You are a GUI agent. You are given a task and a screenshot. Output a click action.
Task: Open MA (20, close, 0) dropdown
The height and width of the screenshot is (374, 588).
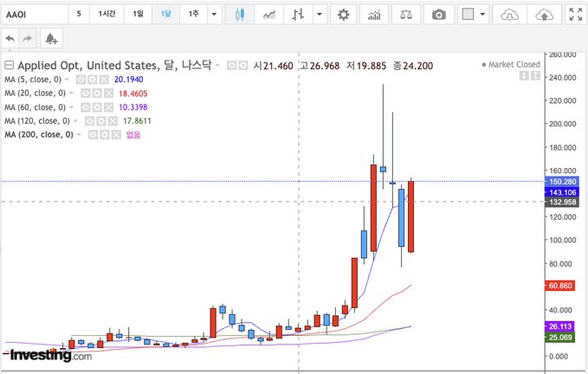pyautogui.click(x=71, y=93)
